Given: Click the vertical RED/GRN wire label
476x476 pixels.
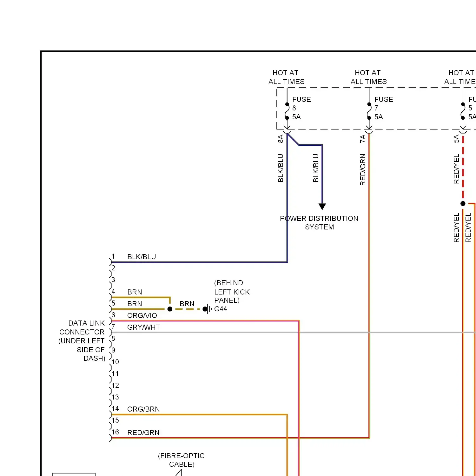Looking at the screenshot, I should (363, 170).
